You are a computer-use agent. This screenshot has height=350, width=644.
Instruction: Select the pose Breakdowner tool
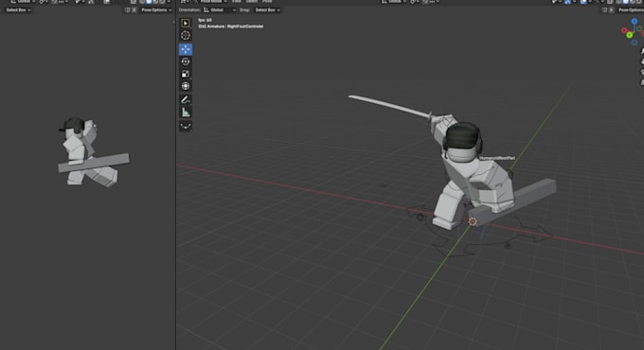pos(186,126)
